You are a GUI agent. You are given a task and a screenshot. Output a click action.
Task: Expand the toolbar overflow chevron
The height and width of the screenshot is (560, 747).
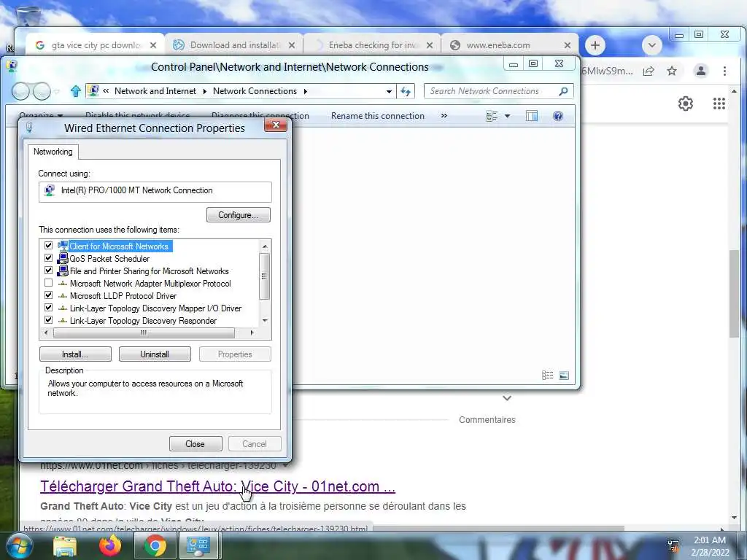pyautogui.click(x=444, y=116)
